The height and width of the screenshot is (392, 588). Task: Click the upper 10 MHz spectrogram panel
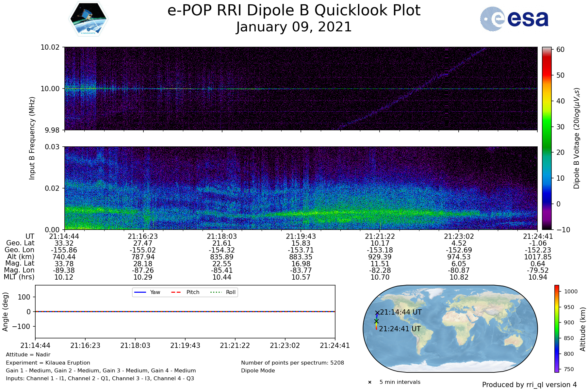(301, 88)
